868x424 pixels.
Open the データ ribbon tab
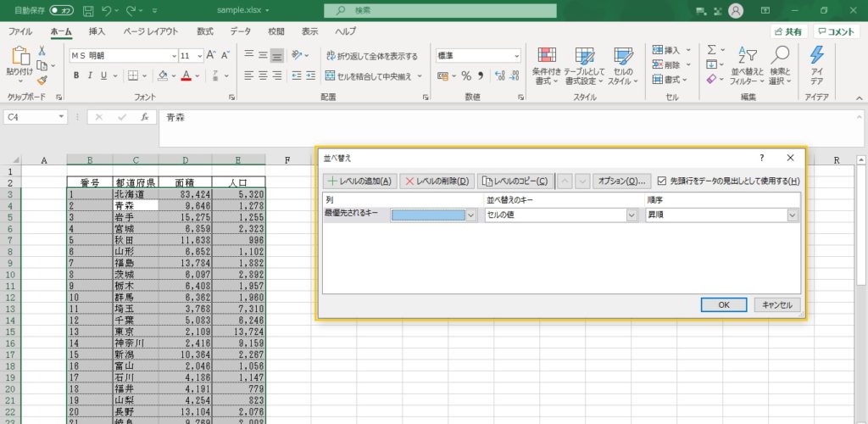tap(241, 31)
